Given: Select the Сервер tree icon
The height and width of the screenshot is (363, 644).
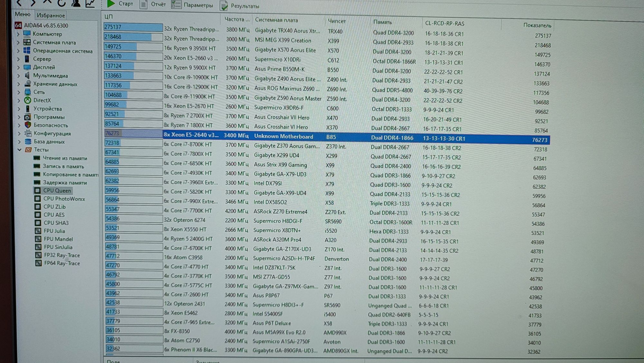Looking at the screenshot, I should pos(27,59).
